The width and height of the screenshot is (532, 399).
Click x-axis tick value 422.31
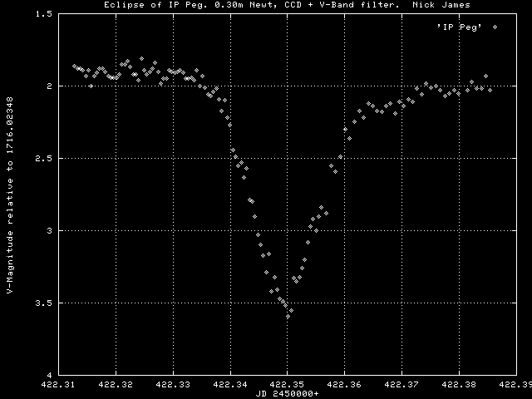58,385
